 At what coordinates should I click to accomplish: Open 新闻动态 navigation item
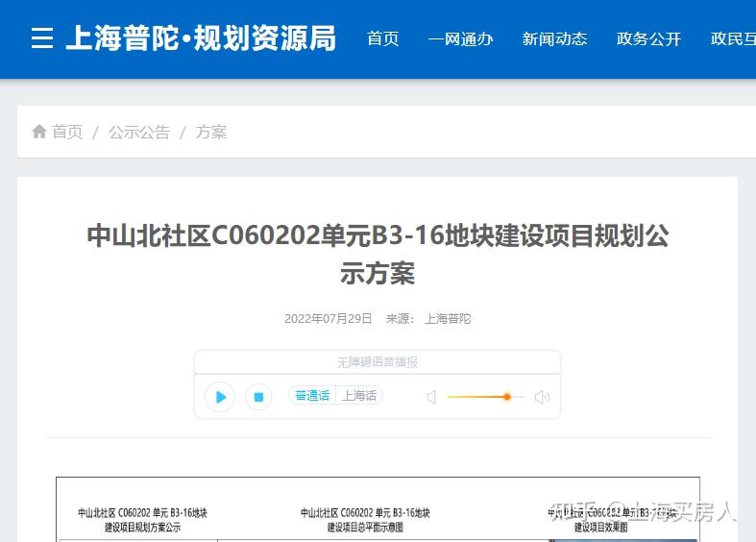(x=554, y=38)
